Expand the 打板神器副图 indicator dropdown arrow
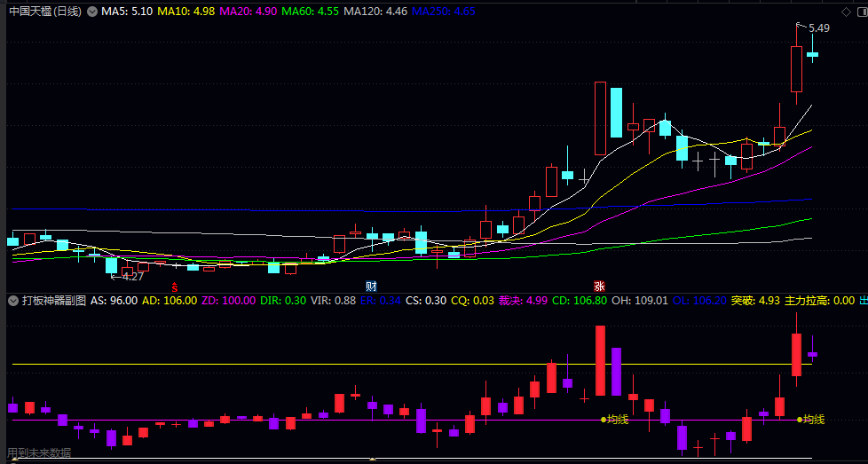 point(12,301)
